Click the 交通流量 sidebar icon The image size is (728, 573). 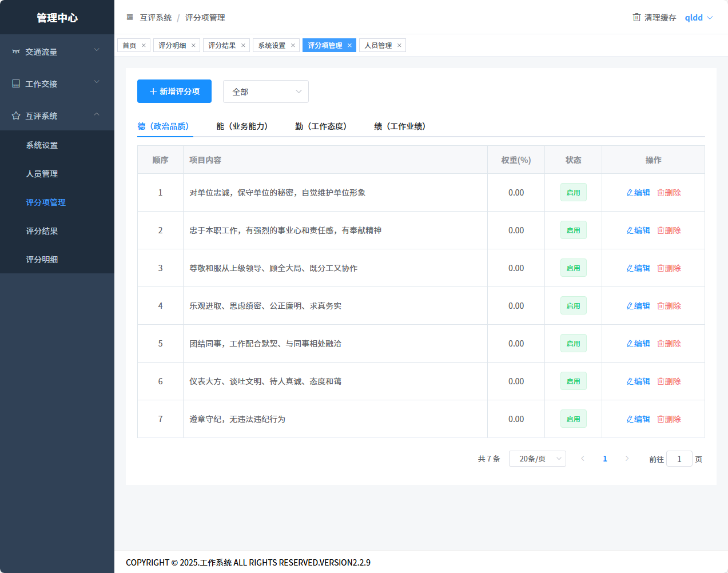click(x=16, y=51)
